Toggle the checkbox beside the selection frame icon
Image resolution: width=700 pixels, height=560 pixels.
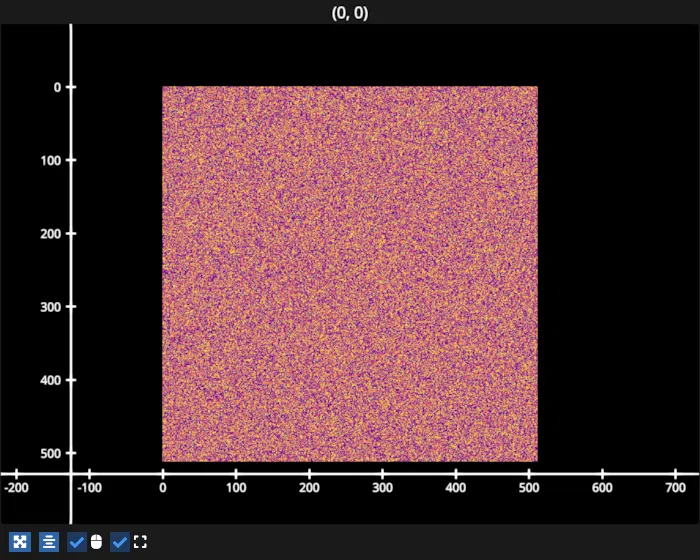pyautogui.click(x=120, y=542)
